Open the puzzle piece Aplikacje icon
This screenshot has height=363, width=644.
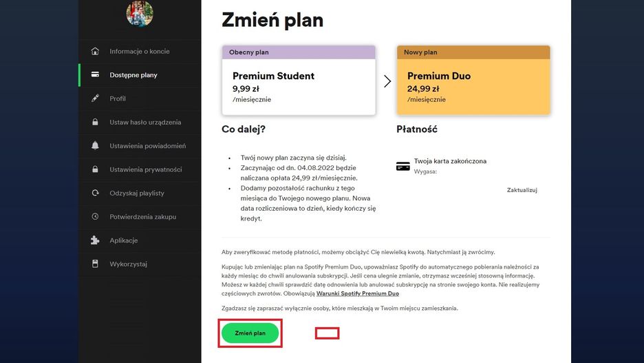(95, 240)
